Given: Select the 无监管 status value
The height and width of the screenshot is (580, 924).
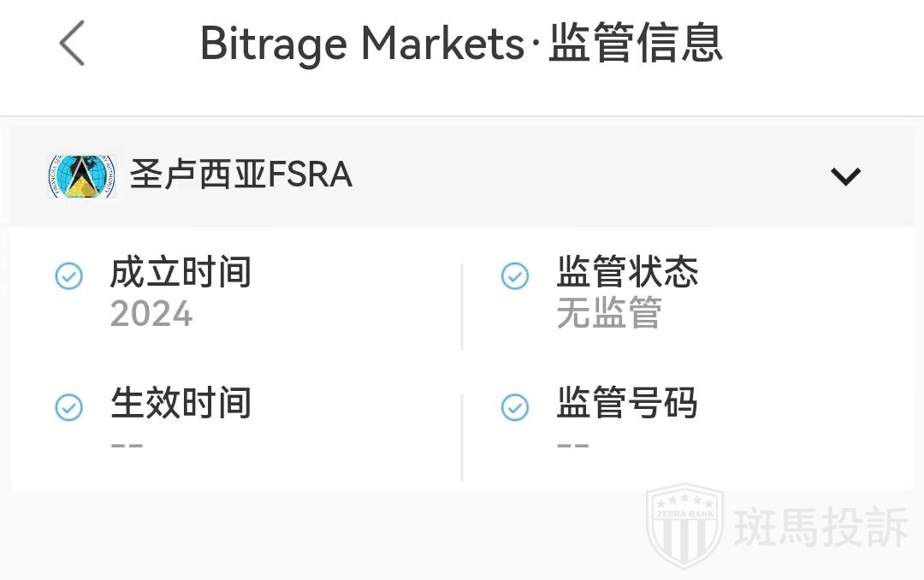Looking at the screenshot, I should coord(609,313).
